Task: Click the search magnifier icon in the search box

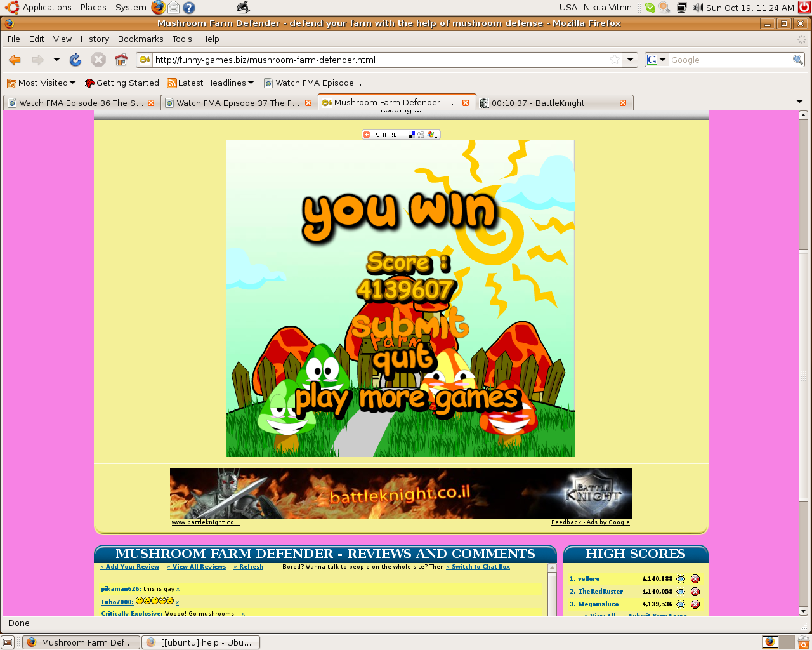Action: [x=798, y=60]
